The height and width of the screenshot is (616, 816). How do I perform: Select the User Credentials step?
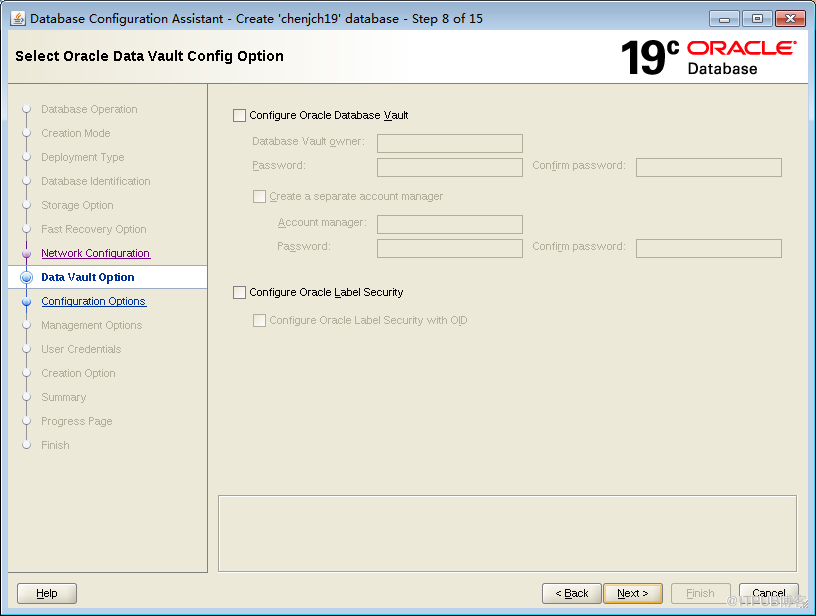(x=81, y=349)
